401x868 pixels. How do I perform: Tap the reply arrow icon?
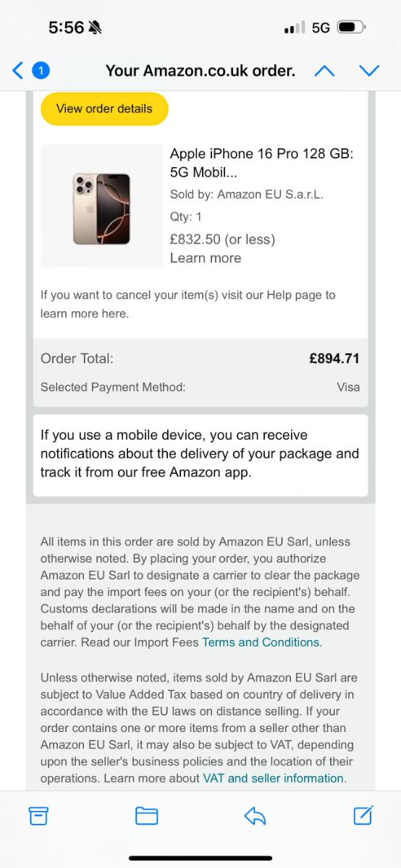(255, 816)
